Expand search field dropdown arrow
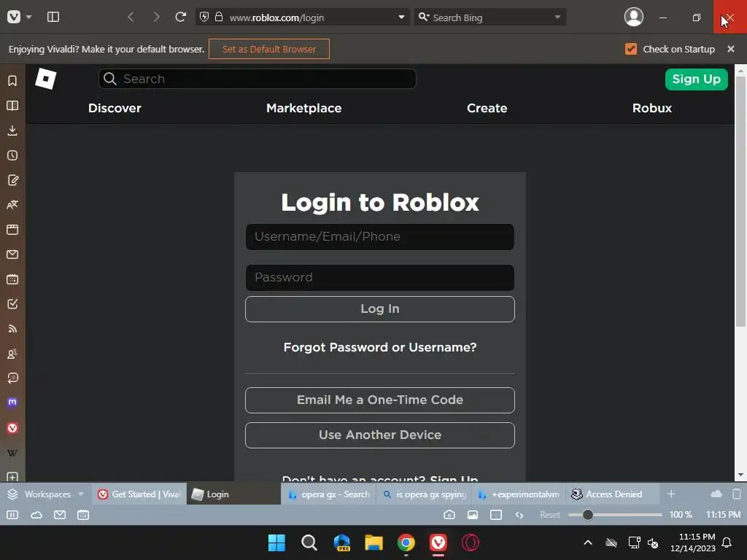747x560 pixels. click(x=557, y=17)
